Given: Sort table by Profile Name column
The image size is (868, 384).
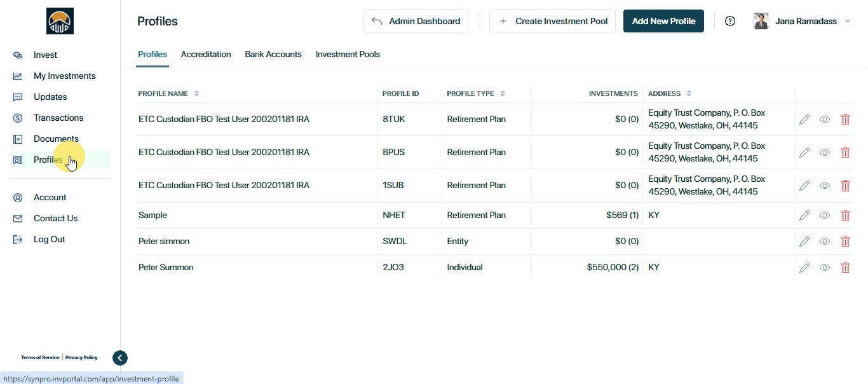Looking at the screenshot, I should [196, 93].
